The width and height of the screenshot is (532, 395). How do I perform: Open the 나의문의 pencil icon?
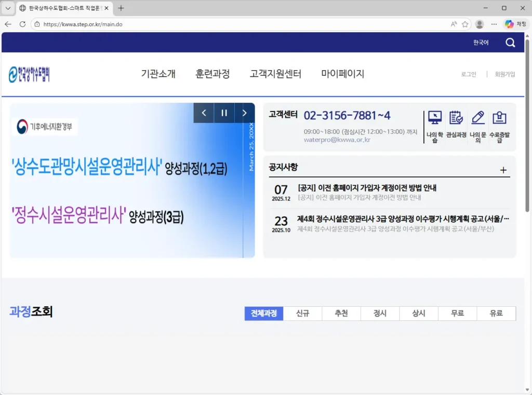(477, 117)
